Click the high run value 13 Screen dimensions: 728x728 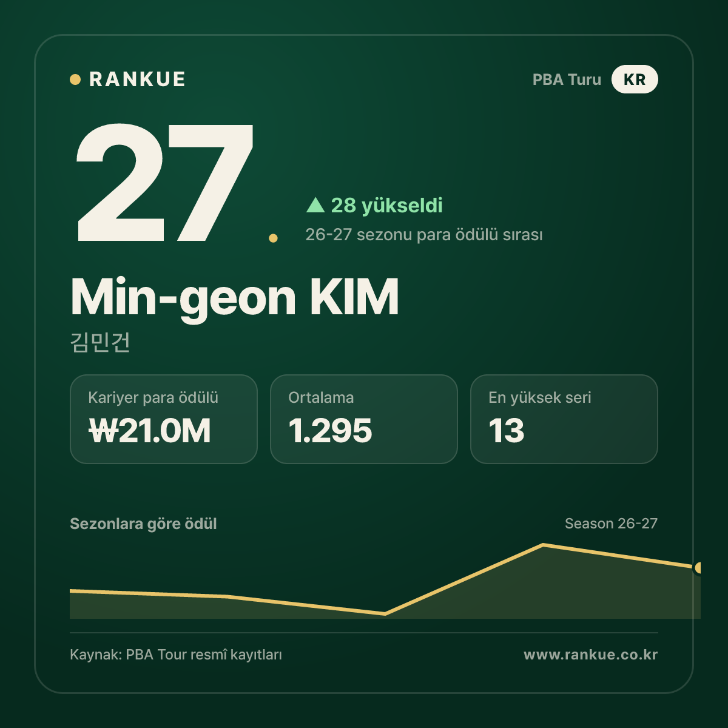point(507,431)
